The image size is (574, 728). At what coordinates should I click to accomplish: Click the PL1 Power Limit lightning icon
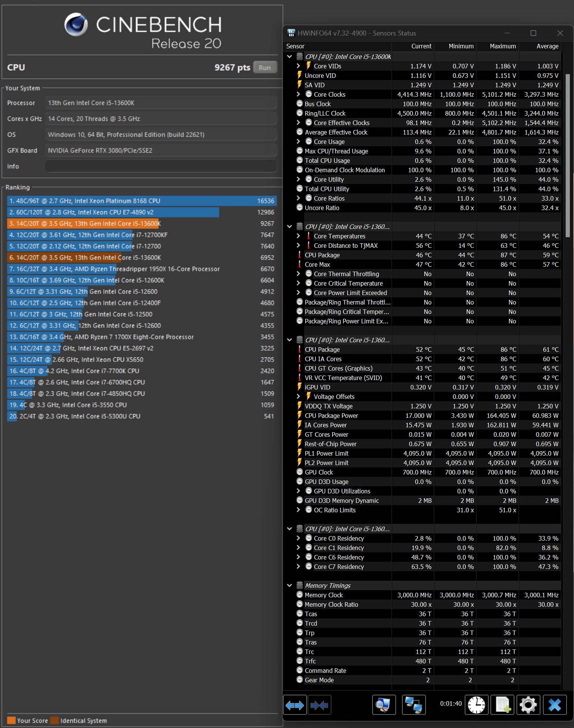(x=300, y=453)
